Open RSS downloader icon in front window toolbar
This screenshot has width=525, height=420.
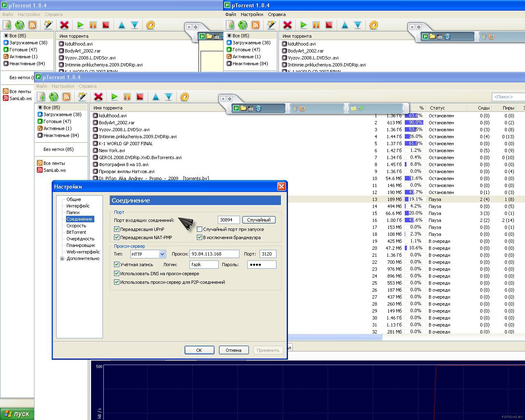(x=66, y=97)
